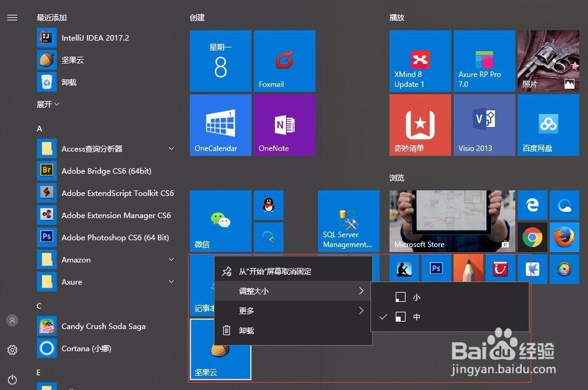
Task: Launch the Axure RP Pro 7.0 tile
Action: point(484,61)
